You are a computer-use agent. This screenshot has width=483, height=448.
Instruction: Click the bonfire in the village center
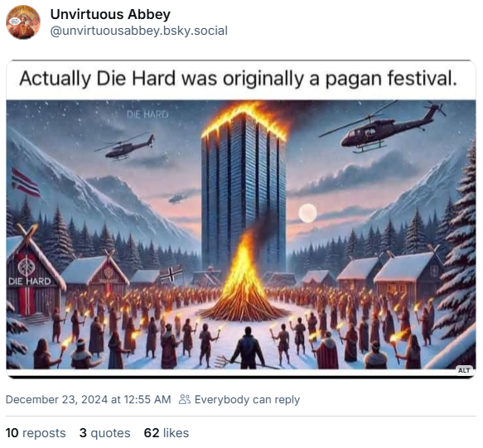click(x=244, y=278)
